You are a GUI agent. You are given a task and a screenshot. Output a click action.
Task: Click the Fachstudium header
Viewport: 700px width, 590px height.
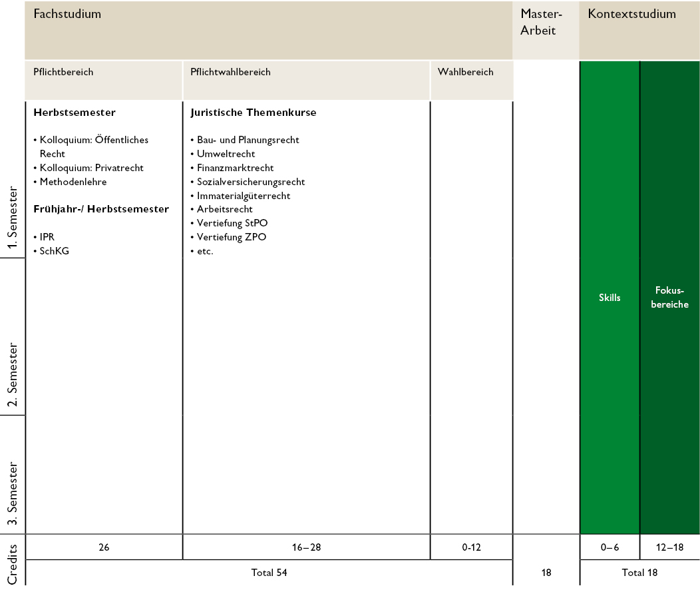coord(67,14)
